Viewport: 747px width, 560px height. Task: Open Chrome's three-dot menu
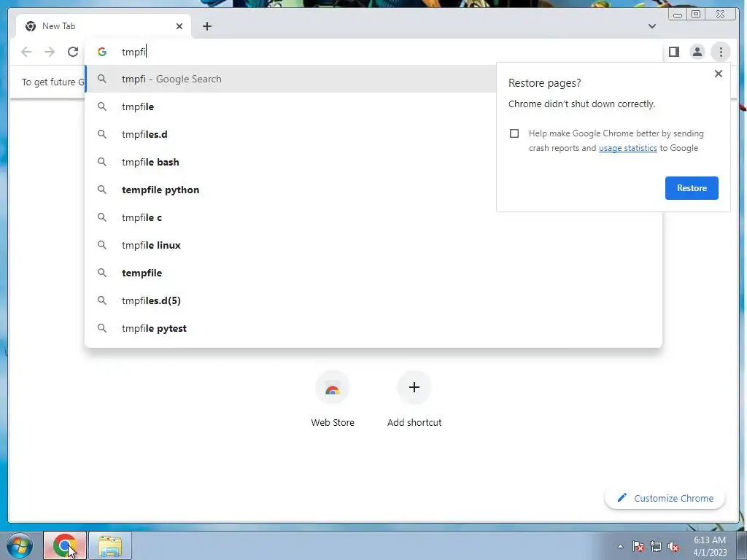point(721,52)
